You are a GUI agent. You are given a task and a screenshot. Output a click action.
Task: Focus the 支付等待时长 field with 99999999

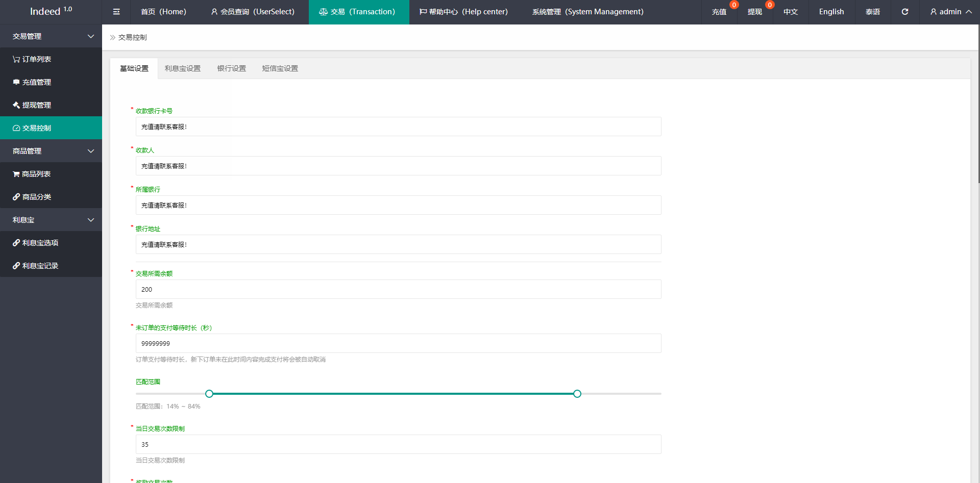399,343
